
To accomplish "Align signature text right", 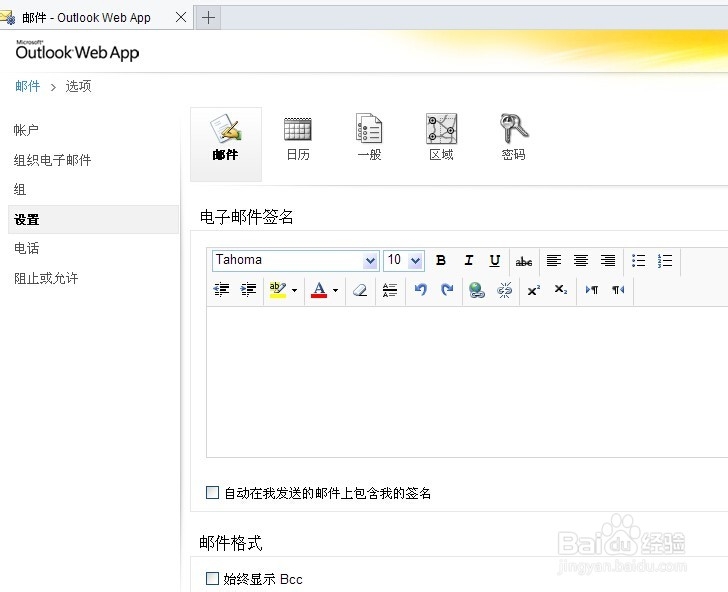I will [608, 260].
